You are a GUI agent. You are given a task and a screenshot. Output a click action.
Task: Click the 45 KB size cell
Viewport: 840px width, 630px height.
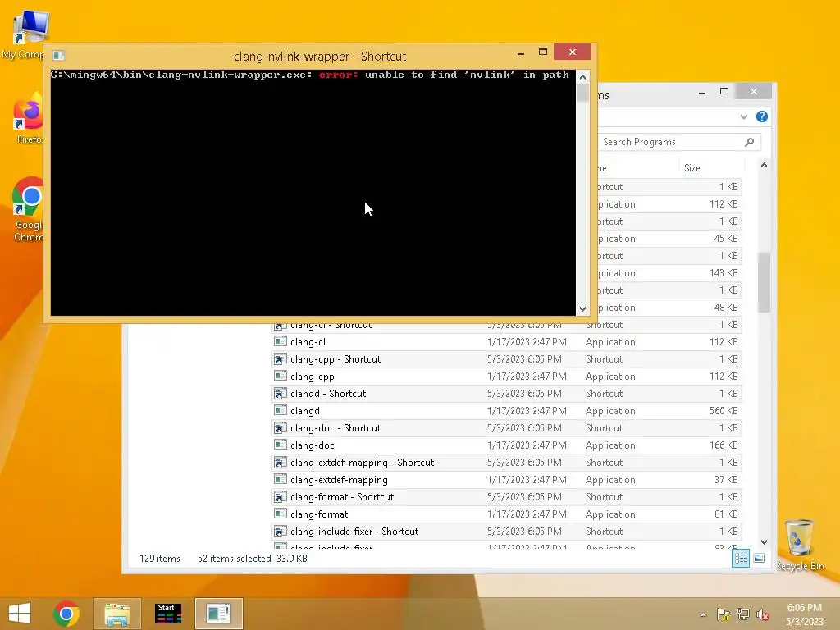(726, 239)
